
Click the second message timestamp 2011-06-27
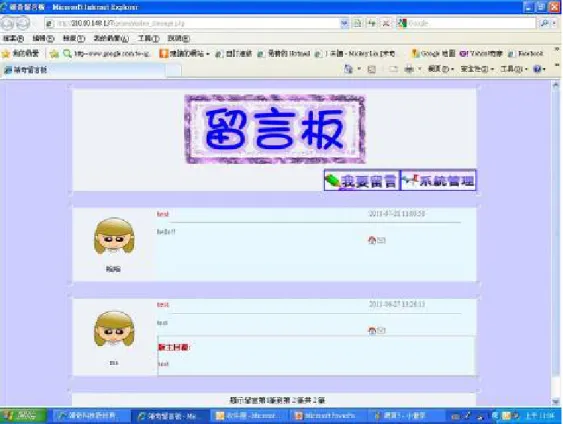(397, 304)
